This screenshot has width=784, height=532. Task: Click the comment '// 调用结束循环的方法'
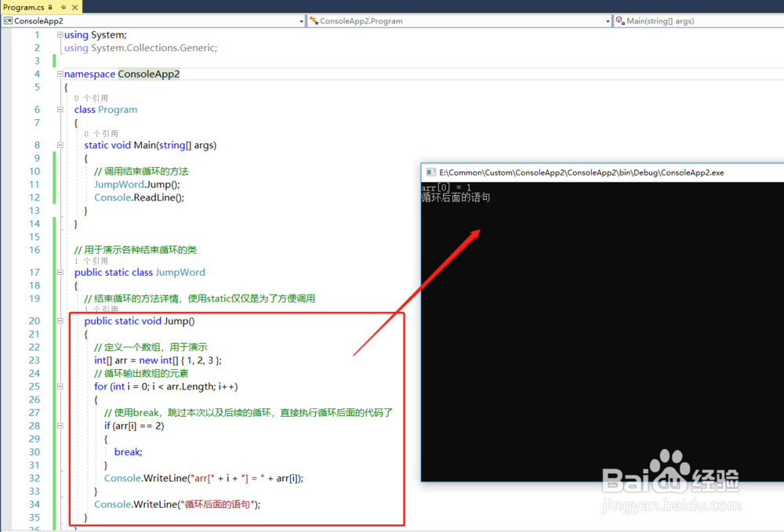coord(141,172)
